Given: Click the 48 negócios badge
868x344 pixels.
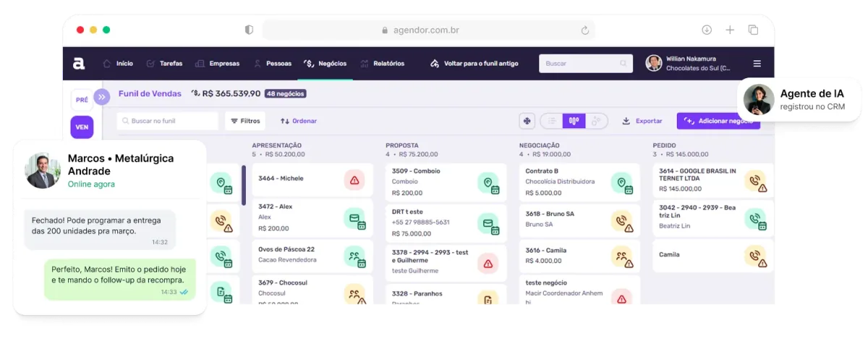Looking at the screenshot, I should 286,93.
